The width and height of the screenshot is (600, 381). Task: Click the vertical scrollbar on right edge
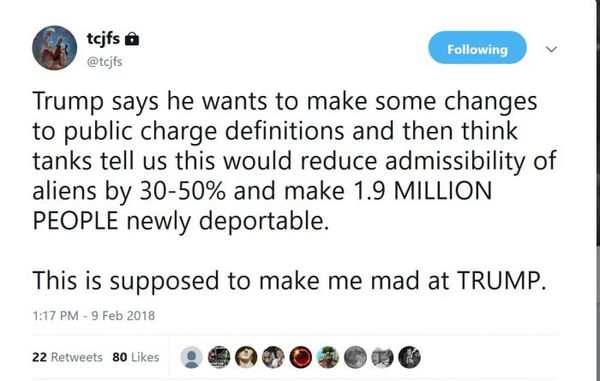pos(598,190)
